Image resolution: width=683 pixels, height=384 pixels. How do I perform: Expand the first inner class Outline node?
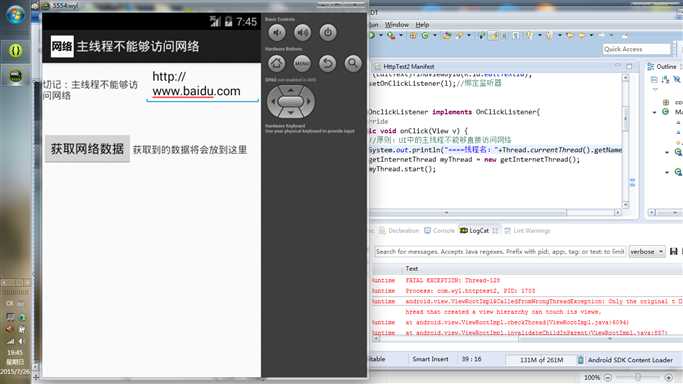point(667,152)
